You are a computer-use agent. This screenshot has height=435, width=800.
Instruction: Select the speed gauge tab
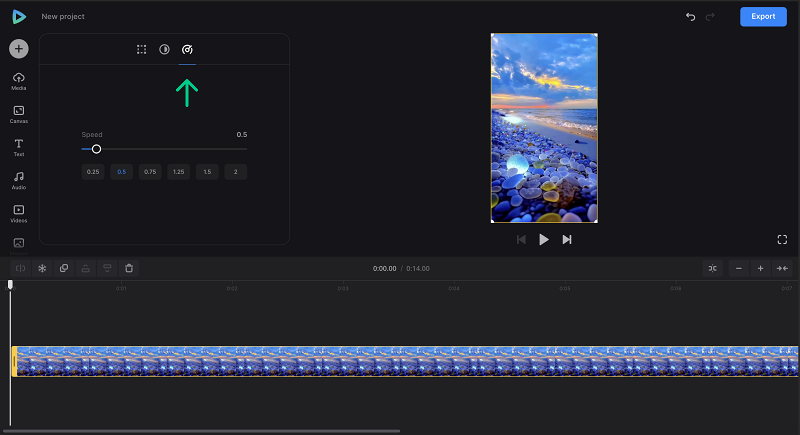point(187,49)
